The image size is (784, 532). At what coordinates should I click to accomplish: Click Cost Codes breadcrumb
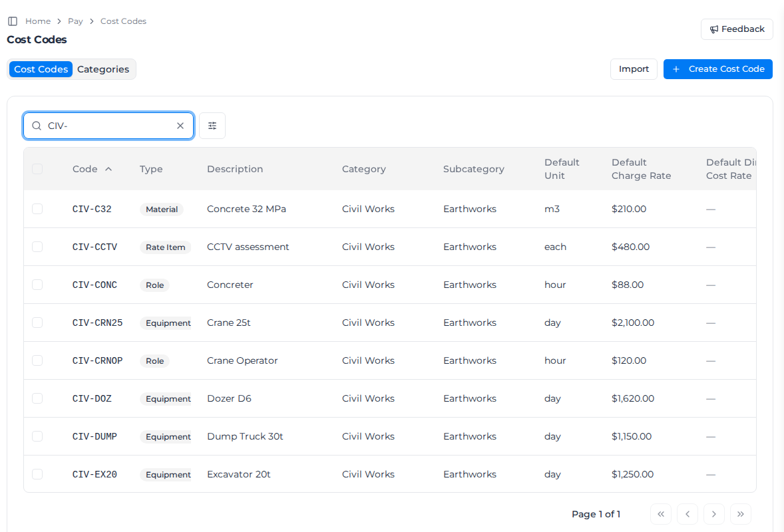[x=124, y=21]
